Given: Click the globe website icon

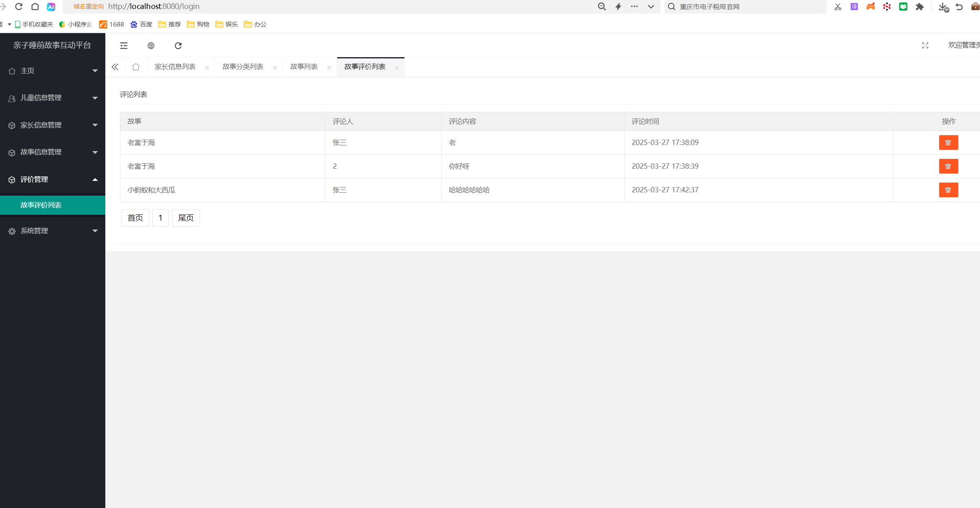Looking at the screenshot, I should pos(151,45).
